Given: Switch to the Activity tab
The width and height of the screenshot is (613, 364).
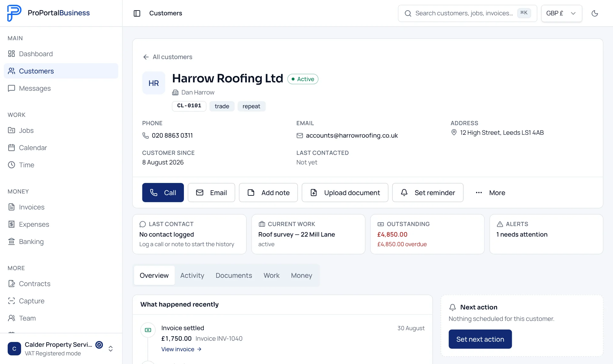Looking at the screenshot, I should (x=192, y=275).
